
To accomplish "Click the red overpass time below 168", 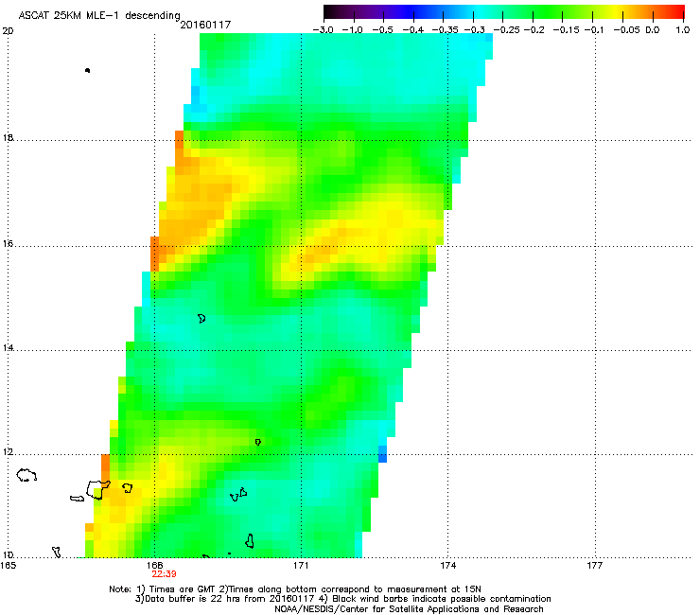I will [x=164, y=574].
